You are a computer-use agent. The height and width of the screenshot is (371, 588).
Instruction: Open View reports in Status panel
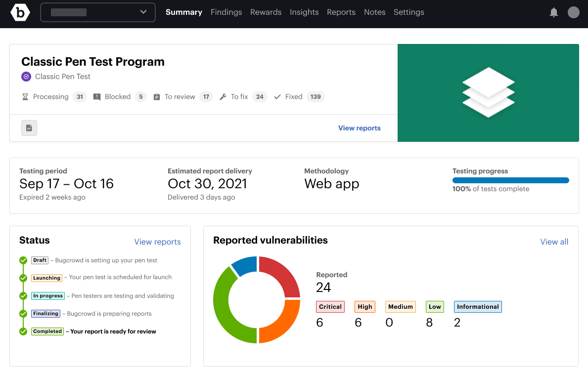tap(157, 242)
